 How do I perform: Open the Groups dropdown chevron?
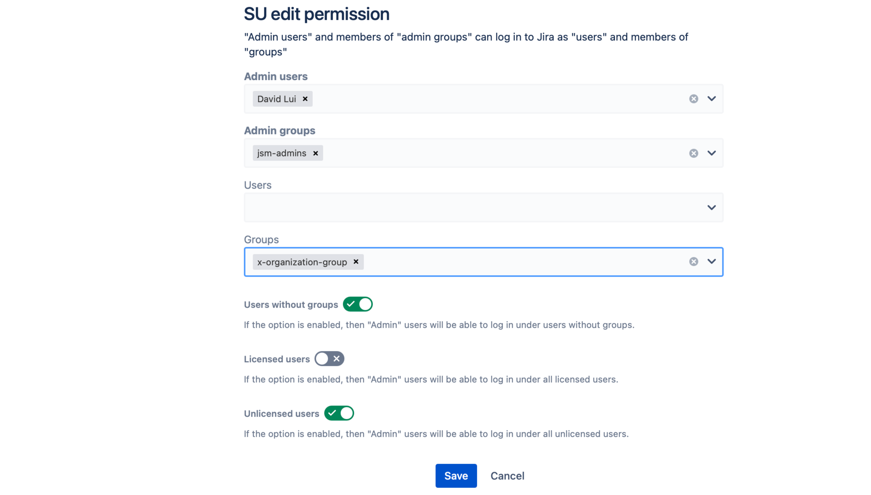[712, 262]
